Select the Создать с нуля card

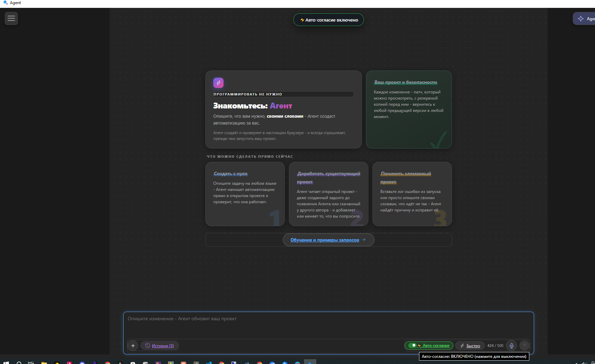245,194
